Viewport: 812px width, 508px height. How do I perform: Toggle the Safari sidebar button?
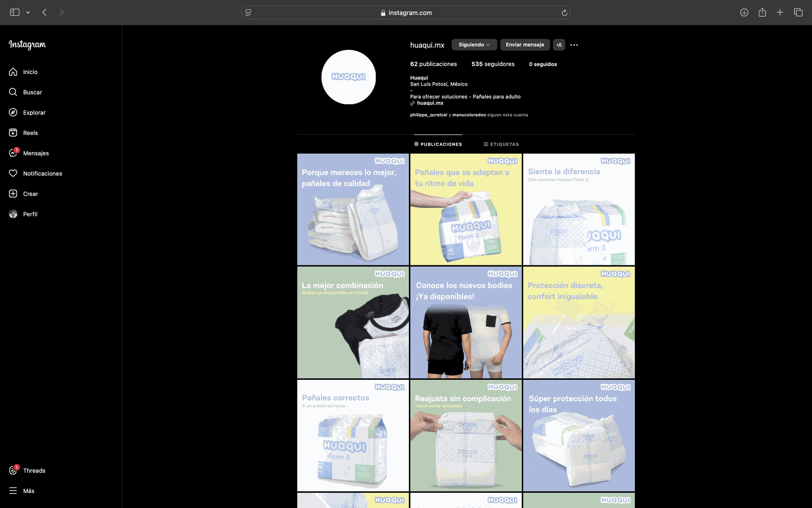(15, 13)
